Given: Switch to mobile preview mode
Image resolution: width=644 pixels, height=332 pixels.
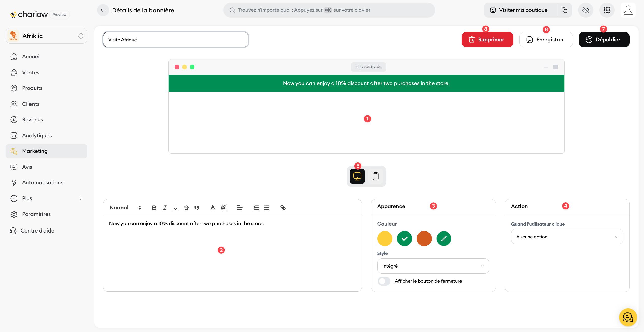Looking at the screenshot, I should 376,176.
